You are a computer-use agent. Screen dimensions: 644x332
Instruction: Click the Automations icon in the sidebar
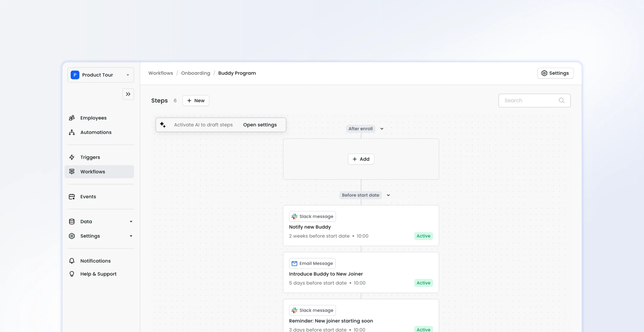point(72,132)
